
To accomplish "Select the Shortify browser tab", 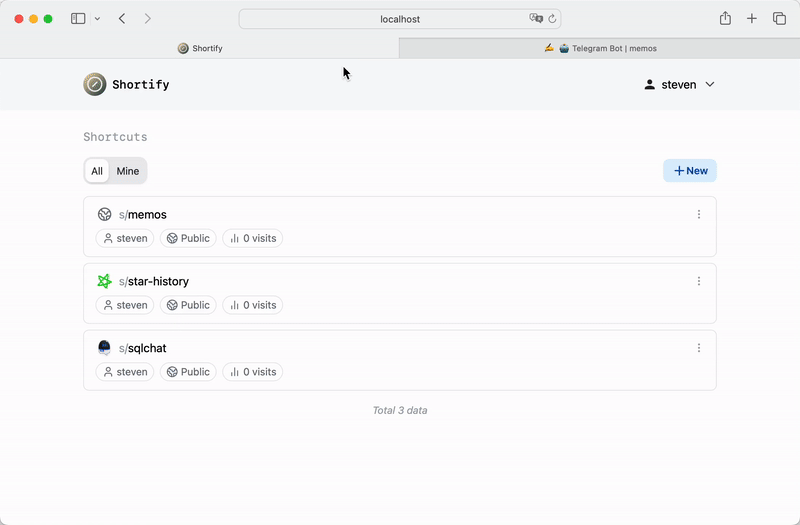I will (200, 48).
